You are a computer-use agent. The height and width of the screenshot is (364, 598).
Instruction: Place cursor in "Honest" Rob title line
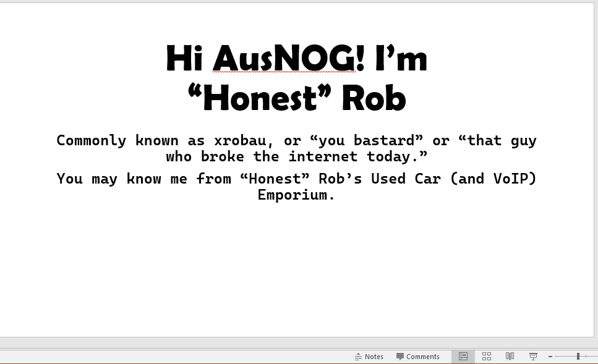point(297,98)
